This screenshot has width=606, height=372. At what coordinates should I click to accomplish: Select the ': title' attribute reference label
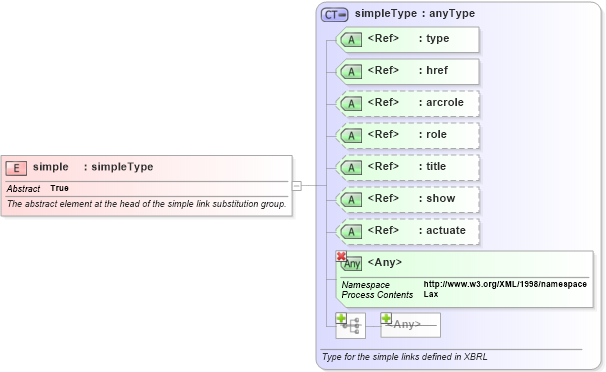click(432, 166)
